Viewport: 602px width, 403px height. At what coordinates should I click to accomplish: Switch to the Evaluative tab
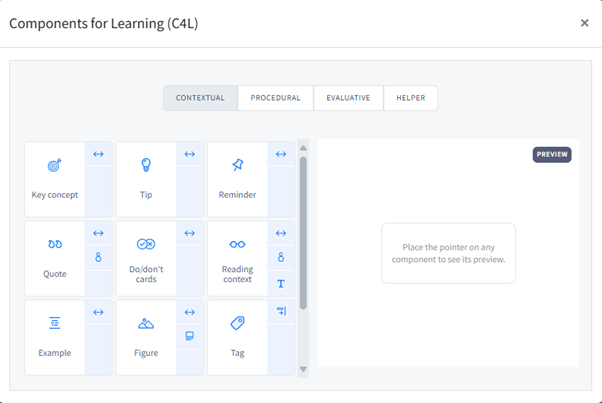(347, 98)
